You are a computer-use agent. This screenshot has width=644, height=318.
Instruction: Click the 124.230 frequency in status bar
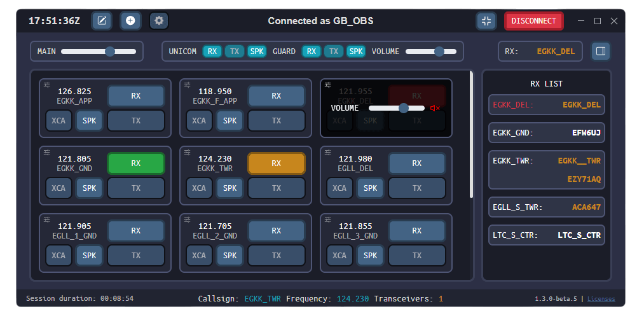coord(353,299)
